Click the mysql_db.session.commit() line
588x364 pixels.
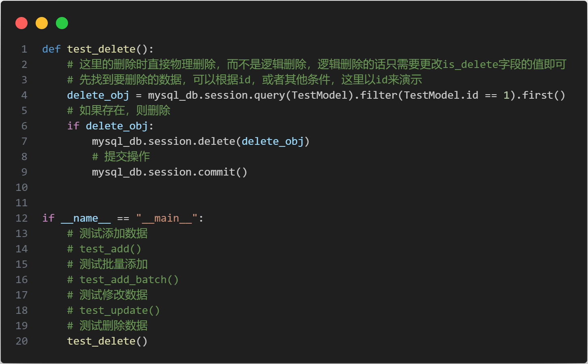170,172
